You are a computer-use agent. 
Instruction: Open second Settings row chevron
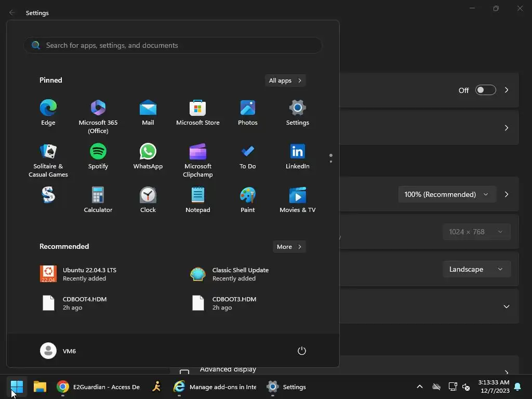click(x=507, y=128)
